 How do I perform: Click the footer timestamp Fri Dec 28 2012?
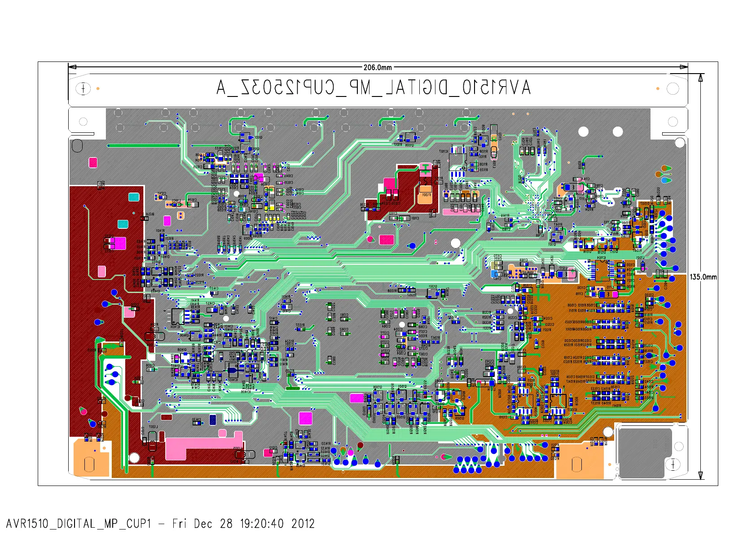click(243, 524)
